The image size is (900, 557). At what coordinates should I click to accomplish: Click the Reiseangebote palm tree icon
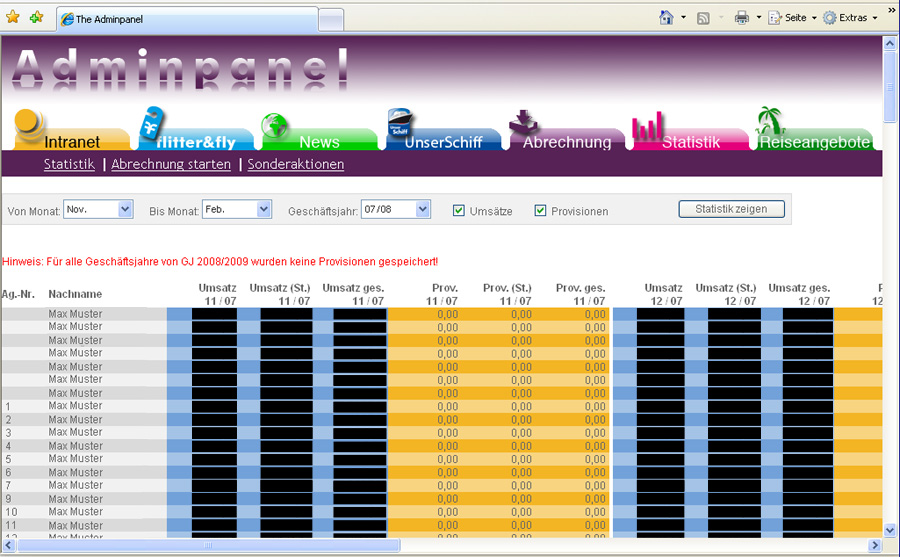click(770, 122)
